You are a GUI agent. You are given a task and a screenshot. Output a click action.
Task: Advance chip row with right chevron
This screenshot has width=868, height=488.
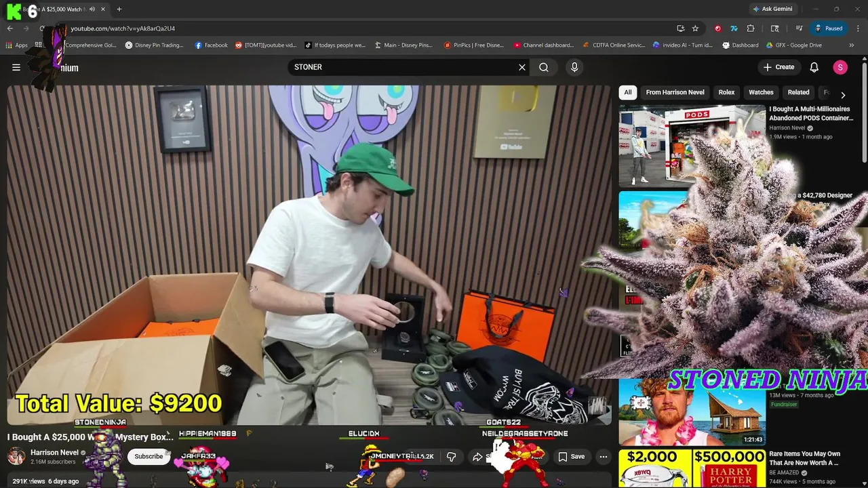coord(843,95)
